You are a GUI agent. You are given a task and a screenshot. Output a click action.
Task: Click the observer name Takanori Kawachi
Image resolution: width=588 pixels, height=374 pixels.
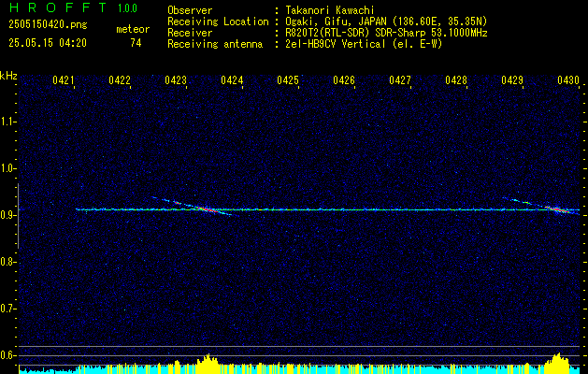point(328,10)
